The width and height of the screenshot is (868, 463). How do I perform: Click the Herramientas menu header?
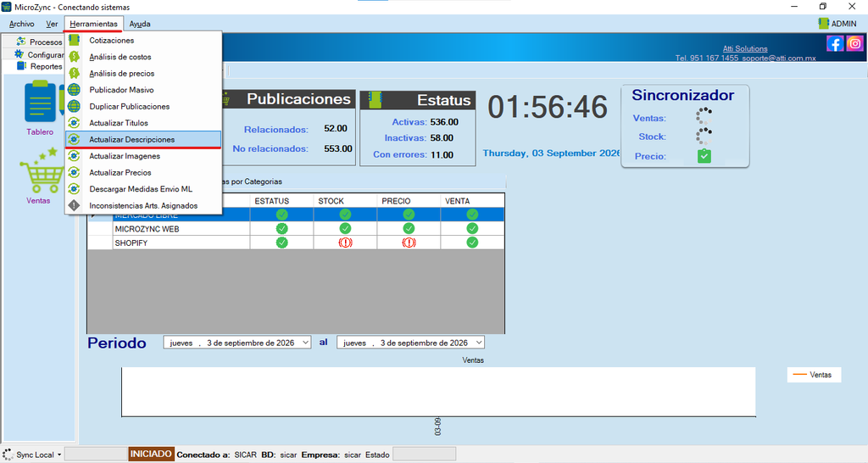click(93, 24)
